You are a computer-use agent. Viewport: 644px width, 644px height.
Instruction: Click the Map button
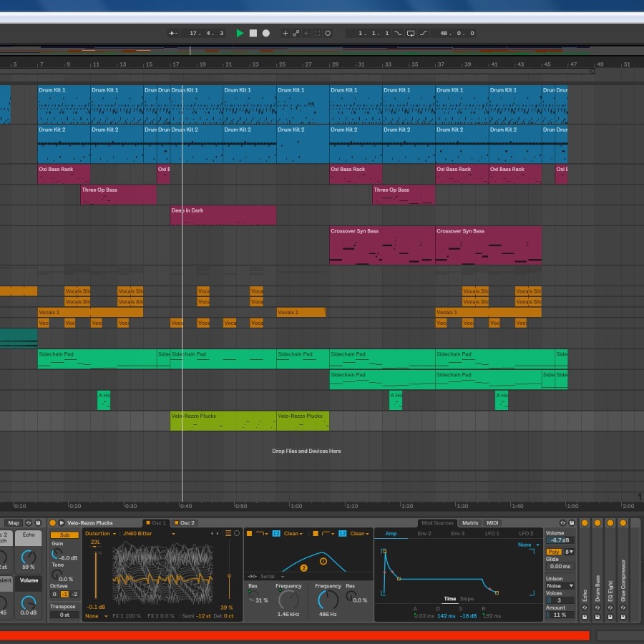pyautogui.click(x=14, y=523)
